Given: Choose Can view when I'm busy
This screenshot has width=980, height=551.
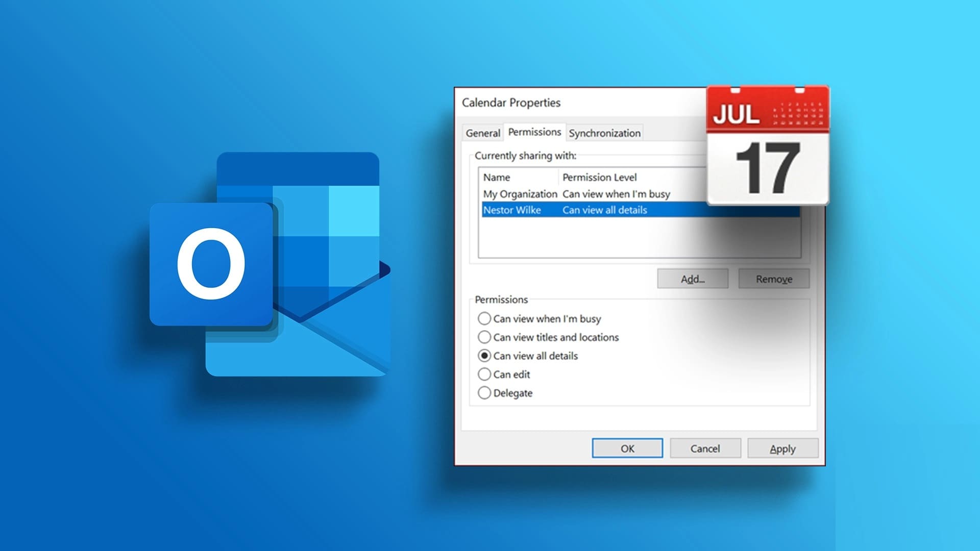Looking at the screenshot, I should pyautogui.click(x=484, y=319).
